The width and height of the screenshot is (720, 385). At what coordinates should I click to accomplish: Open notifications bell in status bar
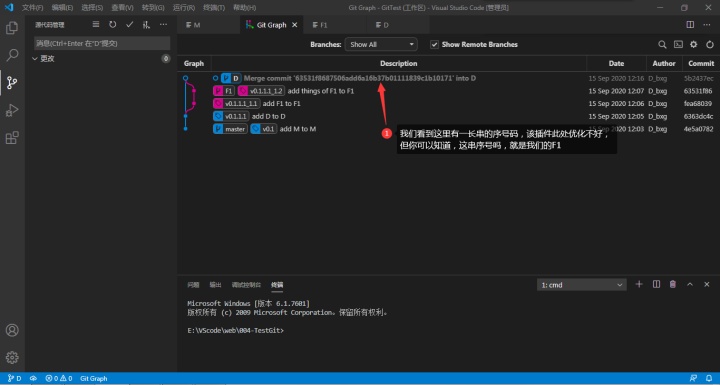coord(709,378)
